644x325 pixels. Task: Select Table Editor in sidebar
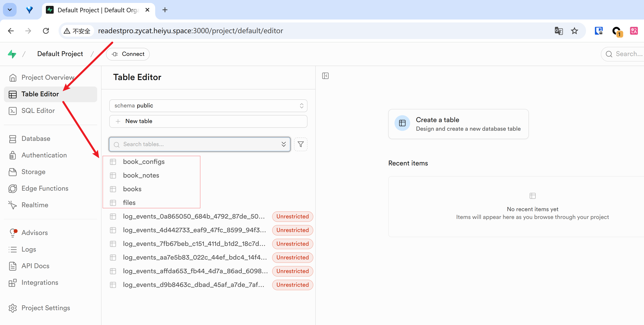[x=50, y=94]
